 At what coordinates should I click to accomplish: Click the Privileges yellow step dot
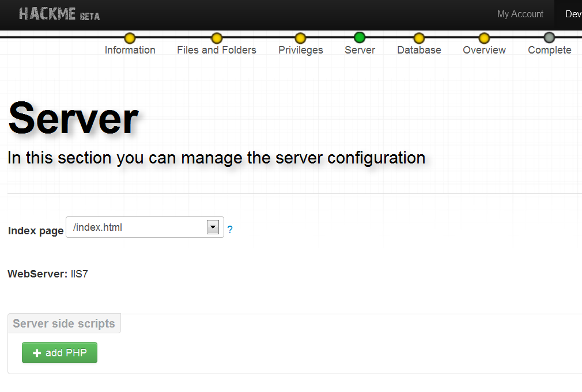coord(300,38)
